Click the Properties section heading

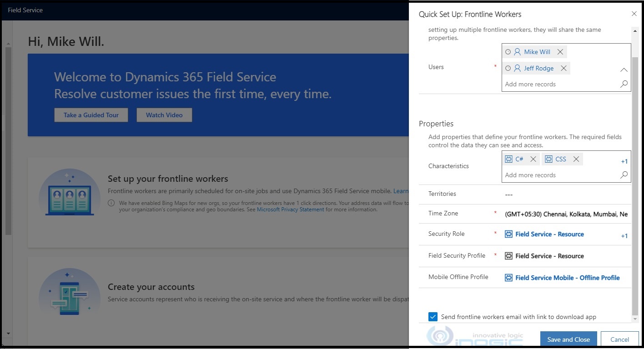(x=436, y=124)
